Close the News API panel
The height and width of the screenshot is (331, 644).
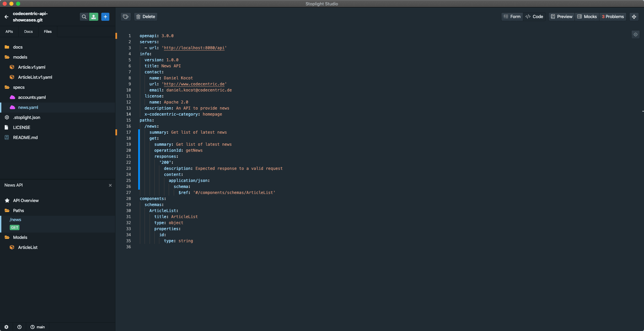pyautogui.click(x=110, y=185)
